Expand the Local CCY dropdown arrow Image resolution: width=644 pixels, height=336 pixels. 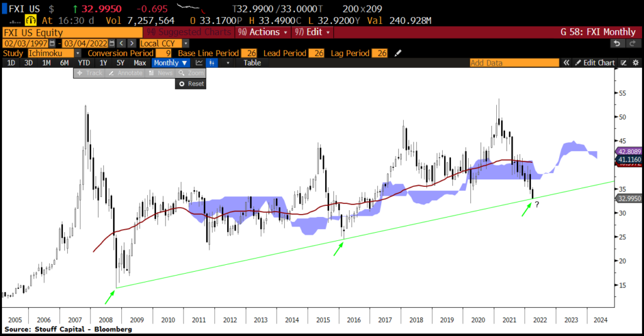coord(186,43)
